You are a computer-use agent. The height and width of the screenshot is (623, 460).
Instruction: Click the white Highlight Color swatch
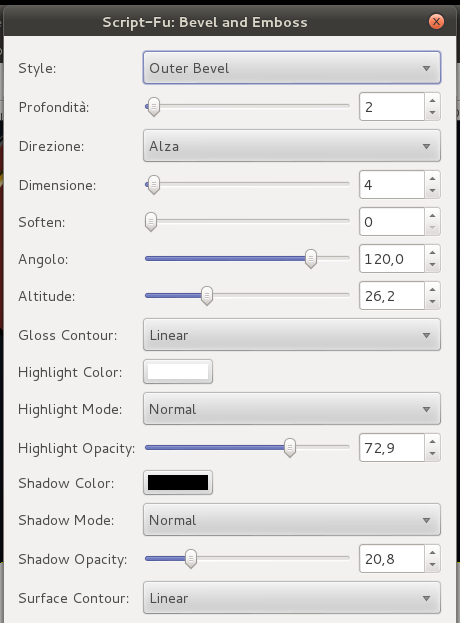point(178,372)
